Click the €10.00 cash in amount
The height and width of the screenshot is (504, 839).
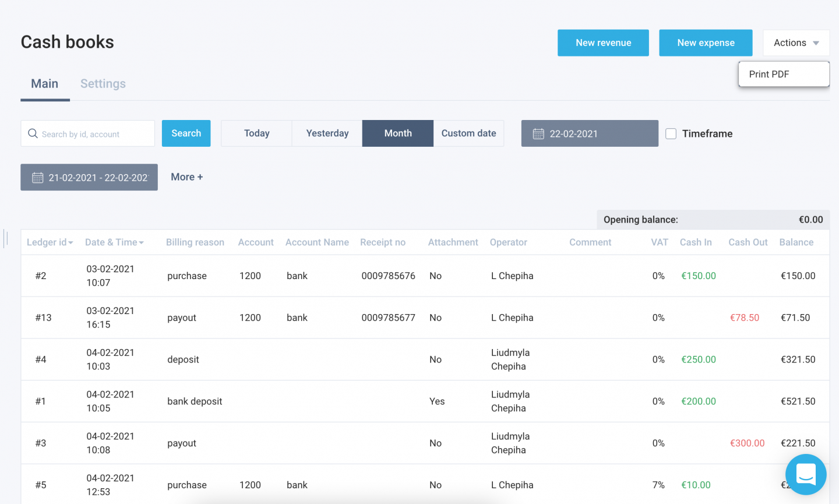[x=696, y=485]
